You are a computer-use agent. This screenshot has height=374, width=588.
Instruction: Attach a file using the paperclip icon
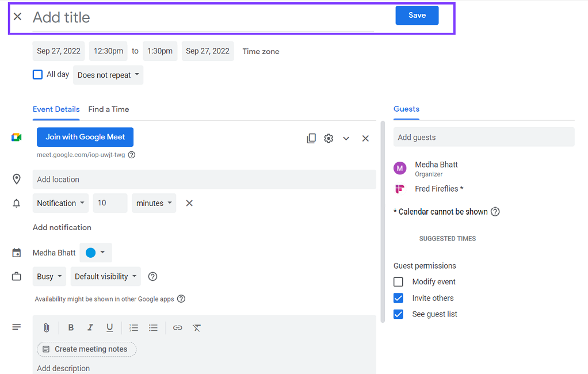pyautogui.click(x=47, y=327)
